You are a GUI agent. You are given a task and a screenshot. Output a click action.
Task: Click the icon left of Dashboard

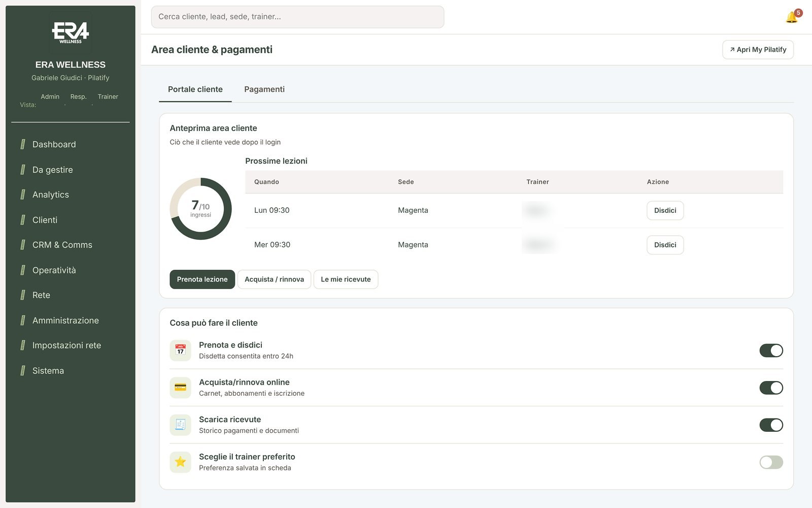[x=23, y=144]
